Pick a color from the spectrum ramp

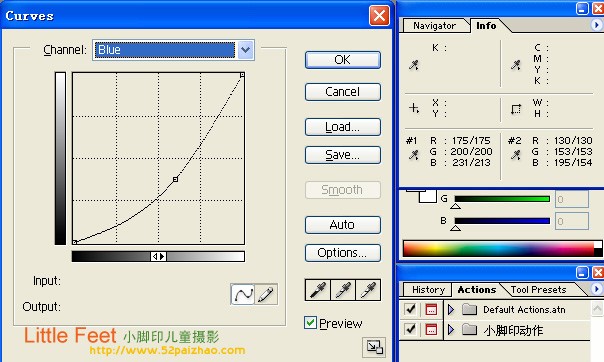498,249
